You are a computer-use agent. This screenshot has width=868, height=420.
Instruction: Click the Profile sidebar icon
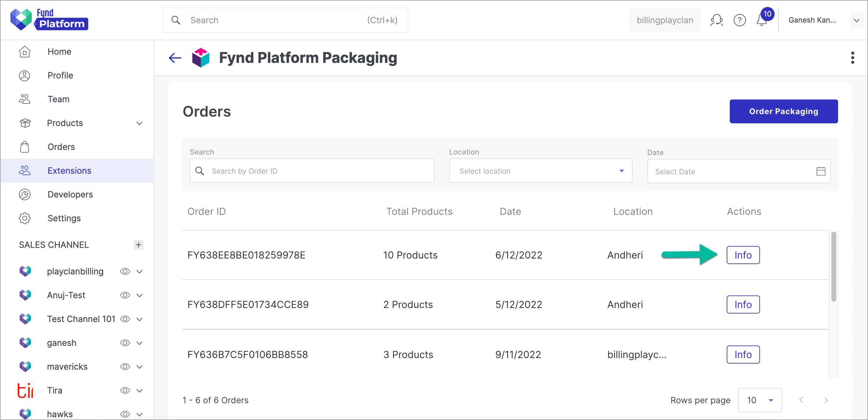pyautogui.click(x=25, y=75)
